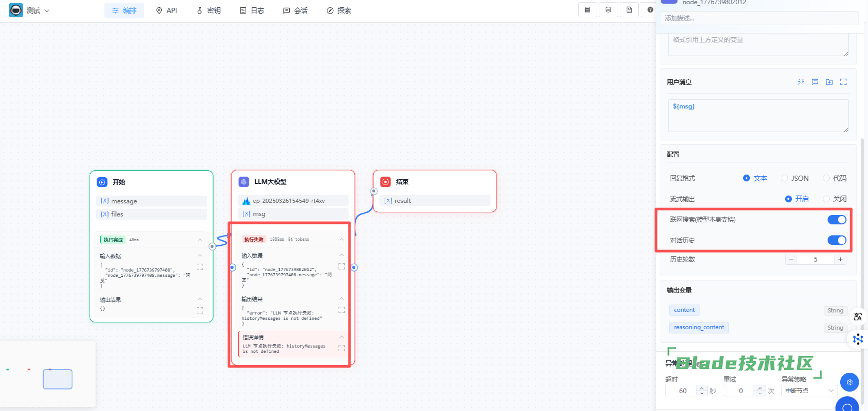Click the document icon in top toolbar
This screenshot has width=868, height=411.
629,10
